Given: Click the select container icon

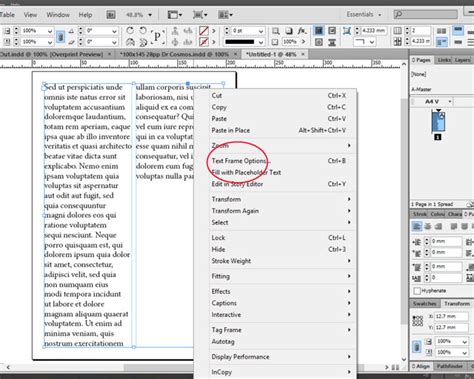Looking at the screenshot, I should (x=175, y=31).
